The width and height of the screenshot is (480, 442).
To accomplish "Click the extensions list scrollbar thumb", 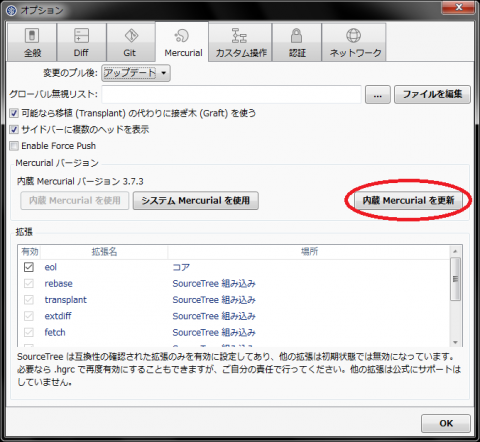I will [455, 279].
